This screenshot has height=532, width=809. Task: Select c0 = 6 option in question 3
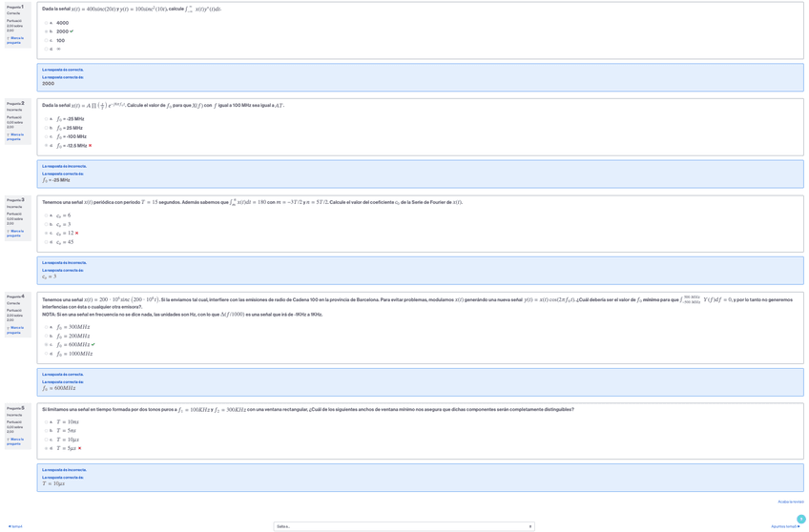[x=46, y=215]
